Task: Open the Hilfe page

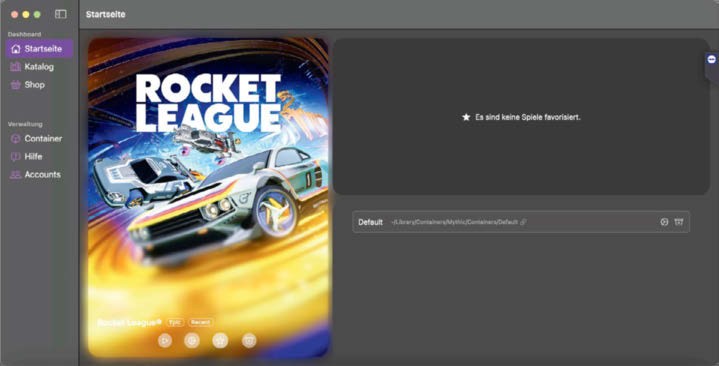Action: [x=27, y=156]
